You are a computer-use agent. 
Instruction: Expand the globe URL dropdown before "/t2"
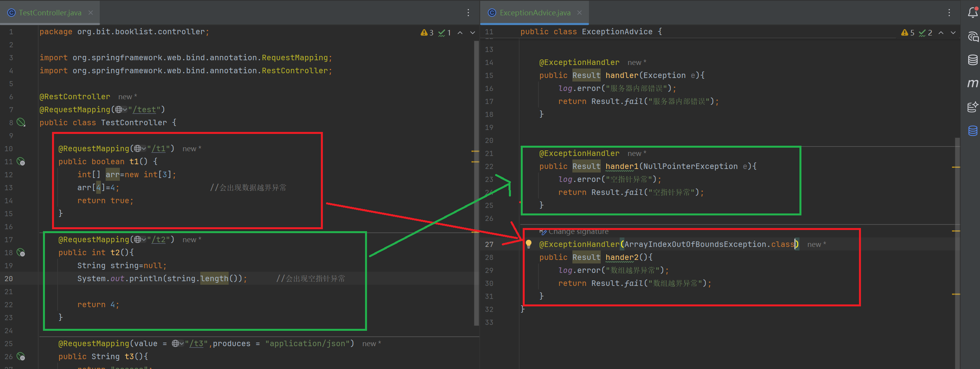[140, 239]
